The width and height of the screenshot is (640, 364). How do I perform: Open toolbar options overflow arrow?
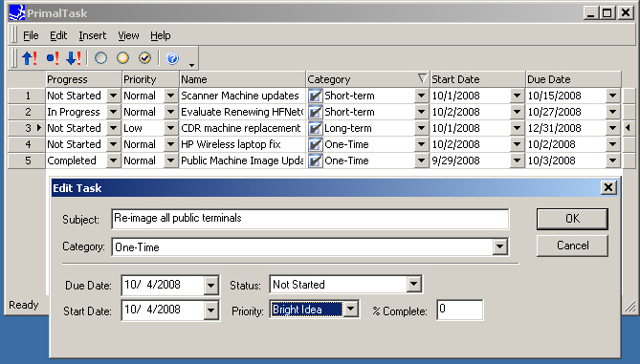point(191,64)
